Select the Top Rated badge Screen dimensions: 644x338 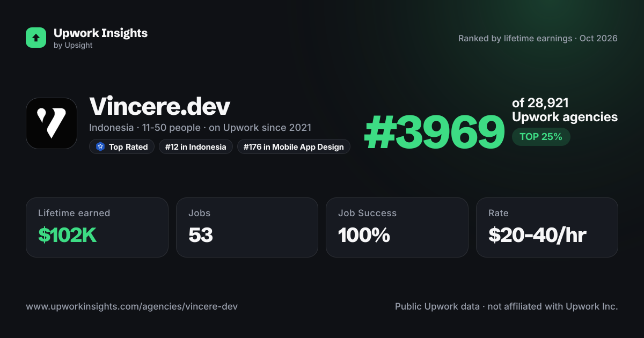[x=122, y=146]
